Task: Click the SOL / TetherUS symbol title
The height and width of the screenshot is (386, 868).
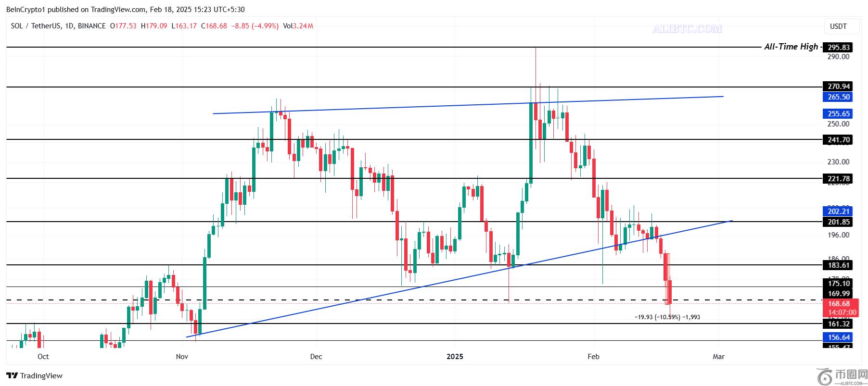Action: pyautogui.click(x=36, y=26)
